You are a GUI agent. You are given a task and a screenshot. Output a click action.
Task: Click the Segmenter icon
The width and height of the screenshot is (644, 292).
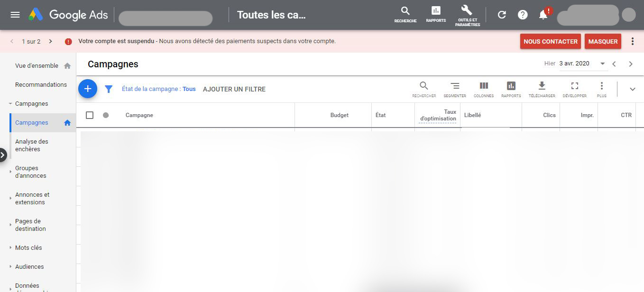[455, 89]
